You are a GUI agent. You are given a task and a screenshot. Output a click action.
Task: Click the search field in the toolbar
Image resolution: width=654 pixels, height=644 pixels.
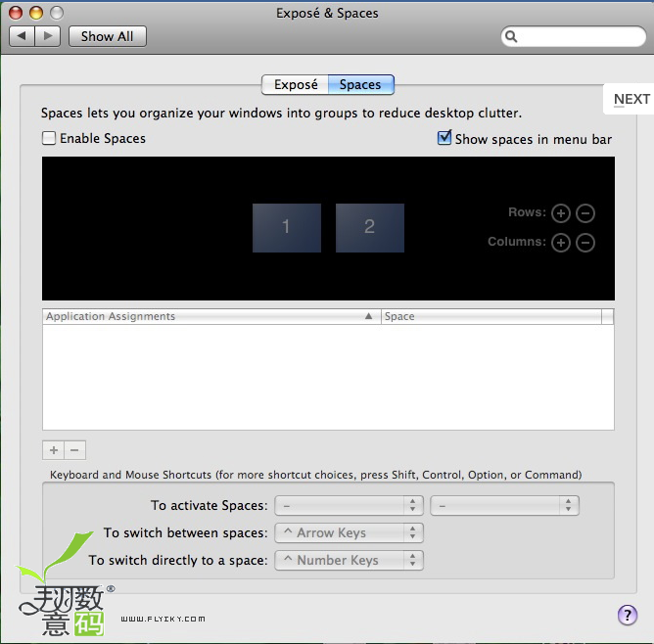[x=573, y=36]
